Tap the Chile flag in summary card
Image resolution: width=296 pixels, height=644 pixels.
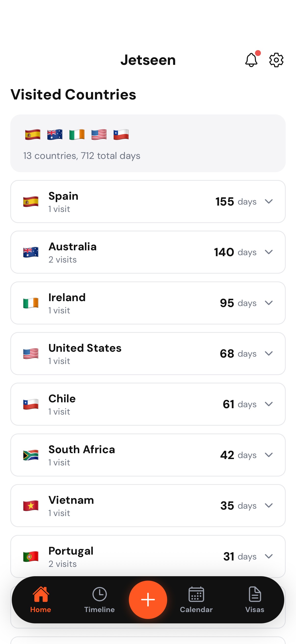(x=121, y=135)
